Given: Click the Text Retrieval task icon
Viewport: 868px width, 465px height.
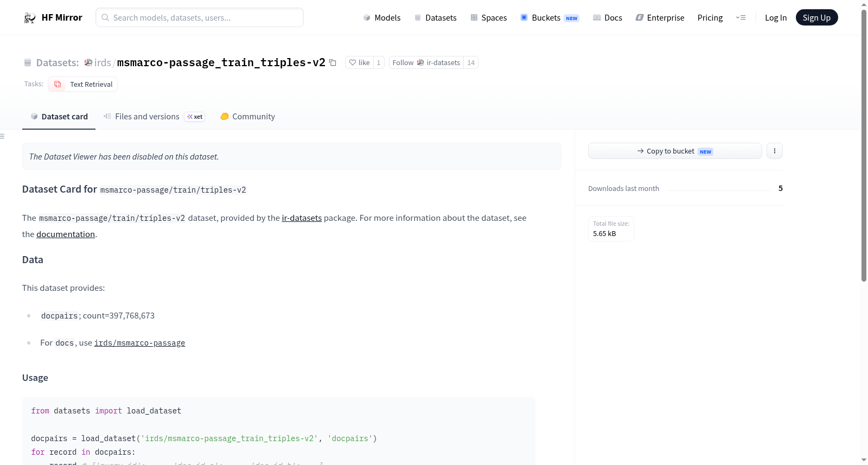Looking at the screenshot, I should [x=58, y=84].
